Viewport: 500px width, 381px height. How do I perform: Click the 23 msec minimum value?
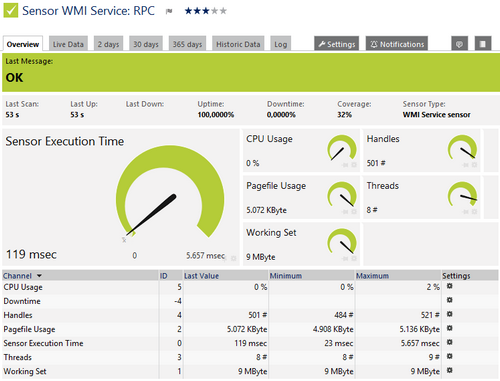(x=339, y=343)
